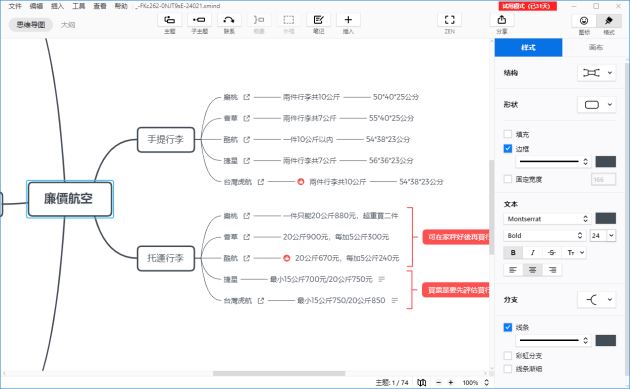Add a new topic with the 主题 toolbar icon
This screenshot has width=630, height=389.
170,20
